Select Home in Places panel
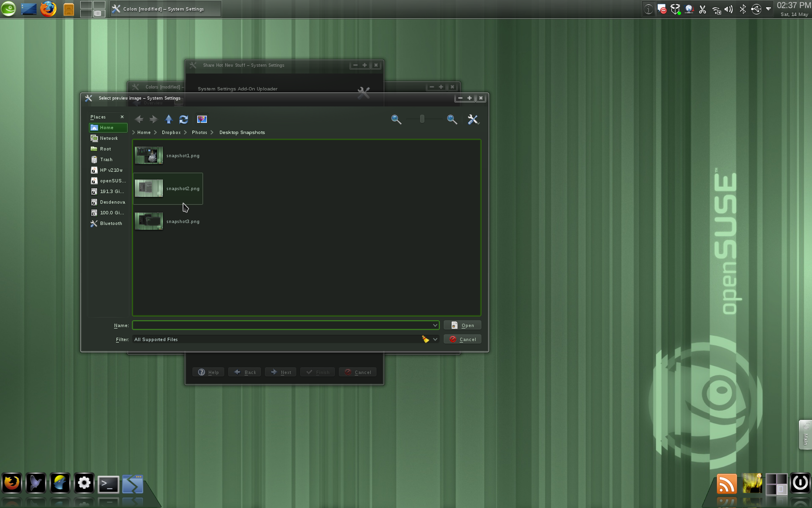This screenshot has width=812, height=508. (108, 128)
